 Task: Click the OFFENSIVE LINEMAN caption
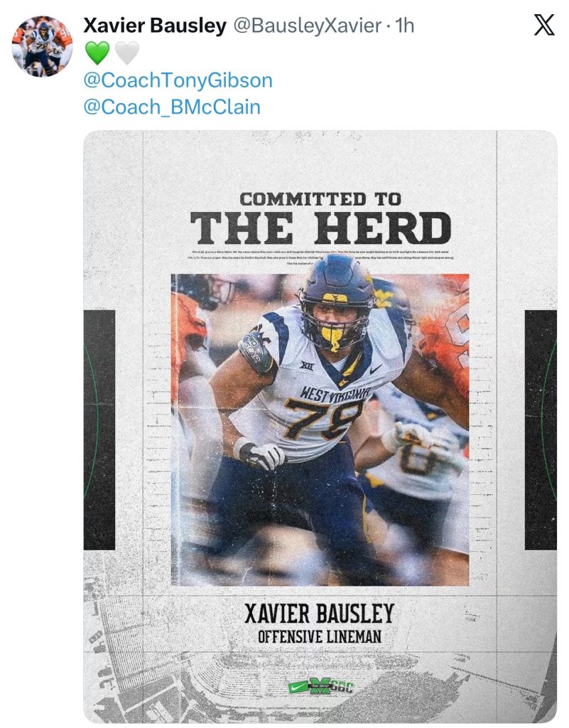319,636
